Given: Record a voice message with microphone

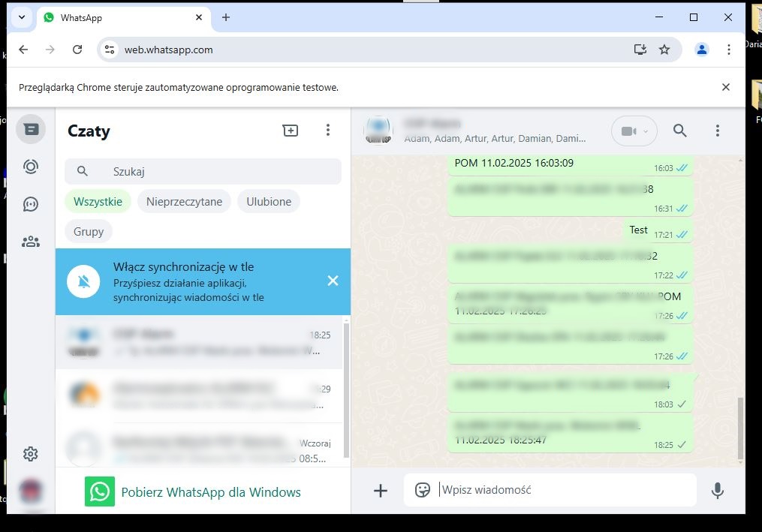Looking at the screenshot, I should (717, 490).
